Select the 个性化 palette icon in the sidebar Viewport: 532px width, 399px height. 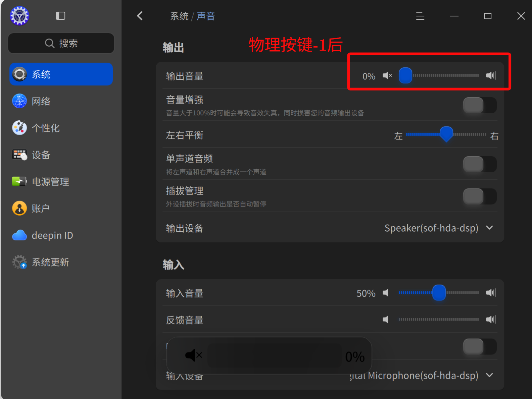(19, 128)
